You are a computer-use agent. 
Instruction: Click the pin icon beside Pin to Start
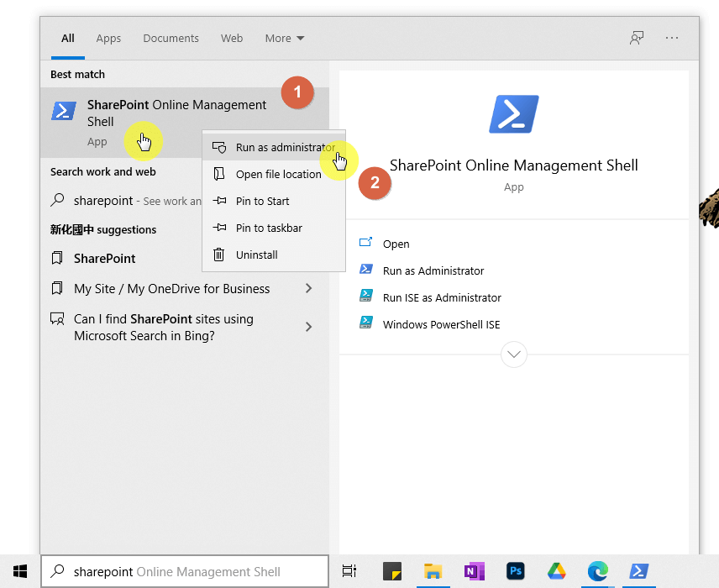click(x=219, y=201)
